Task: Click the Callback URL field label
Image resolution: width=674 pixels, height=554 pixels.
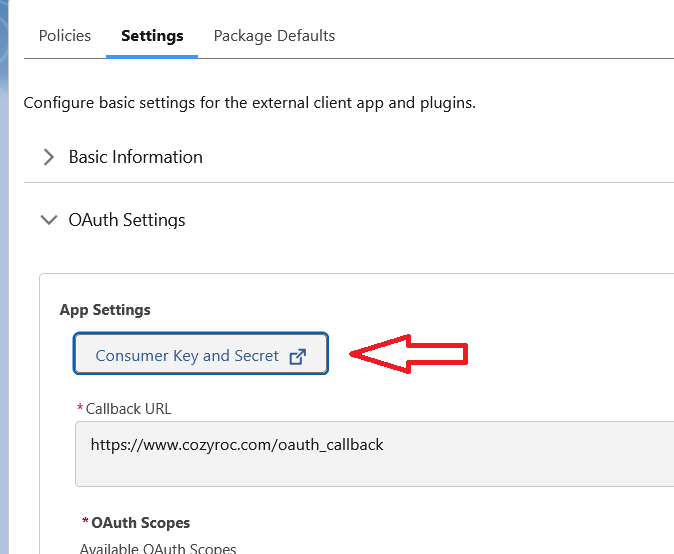Action: pyautogui.click(x=128, y=409)
